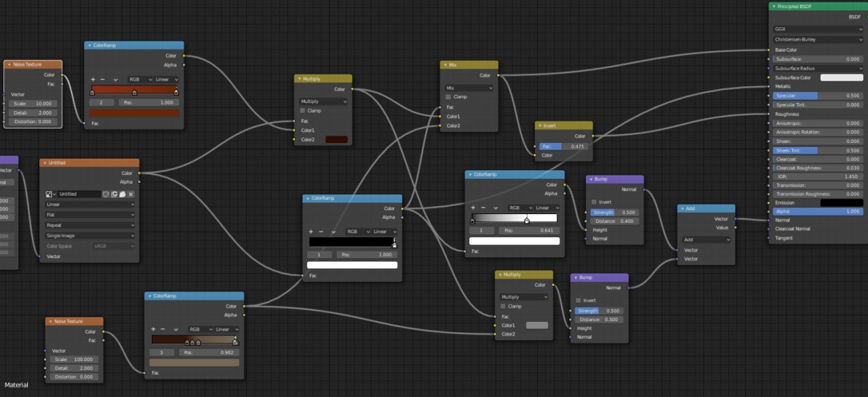Viewport: 868px width, 397px height.
Task: Add a color stop in the top-left ColorRamp
Action: pyautogui.click(x=93, y=79)
